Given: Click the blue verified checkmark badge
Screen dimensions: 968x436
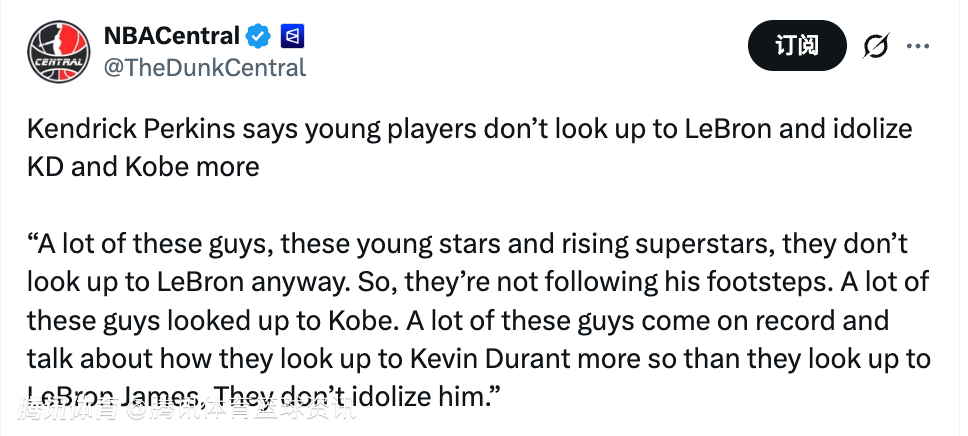Looking at the screenshot, I should [259, 37].
